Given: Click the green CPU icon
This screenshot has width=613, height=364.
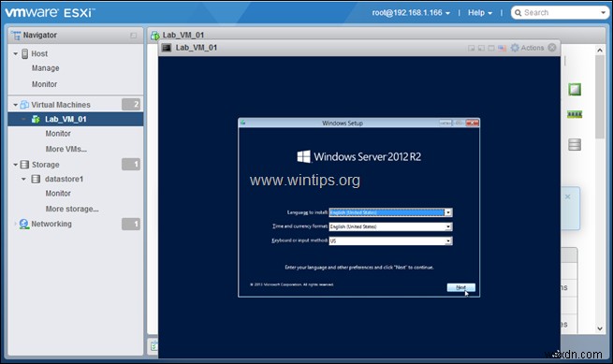Looking at the screenshot, I should click(575, 90).
